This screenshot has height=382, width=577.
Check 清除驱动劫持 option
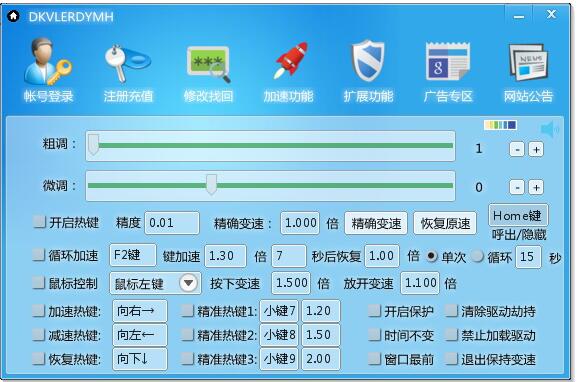click(452, 311)
